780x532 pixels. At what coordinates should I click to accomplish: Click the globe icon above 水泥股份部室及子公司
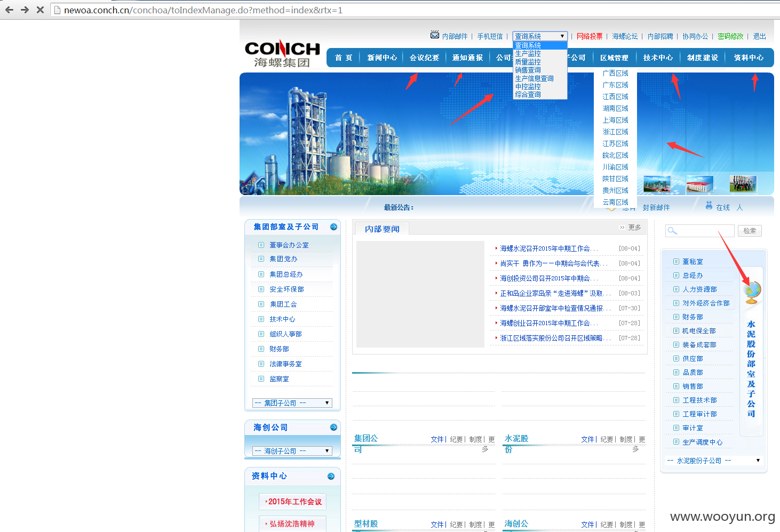pyautogui.click(x=752, y=292)
